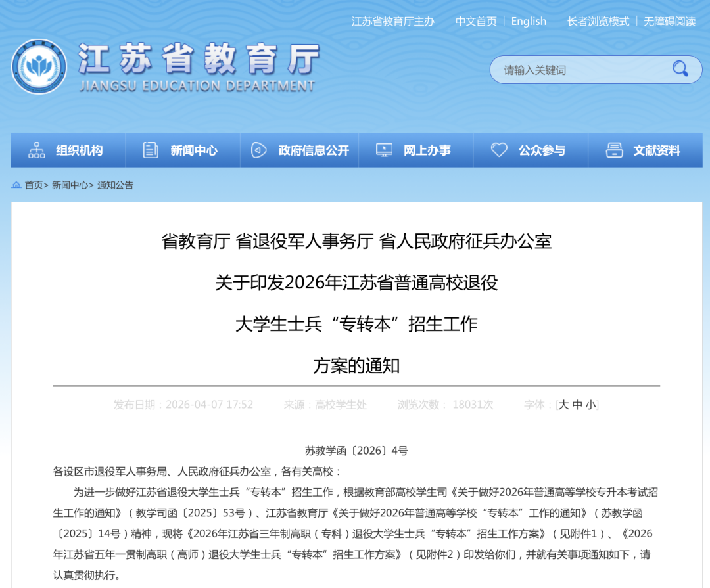Set font size to 大
Viewport: 710px width, 588px height.
[x=563, y=405]
